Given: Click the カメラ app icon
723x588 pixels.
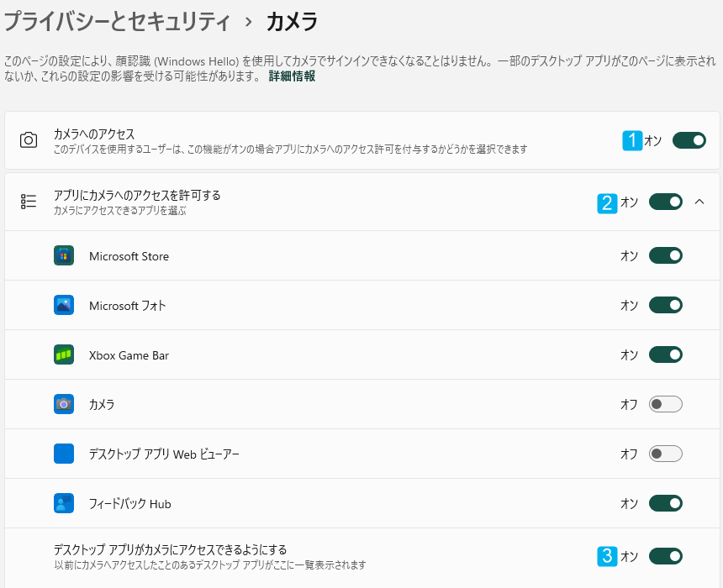Looking at the screenshot, I should [x=64, y=404].
